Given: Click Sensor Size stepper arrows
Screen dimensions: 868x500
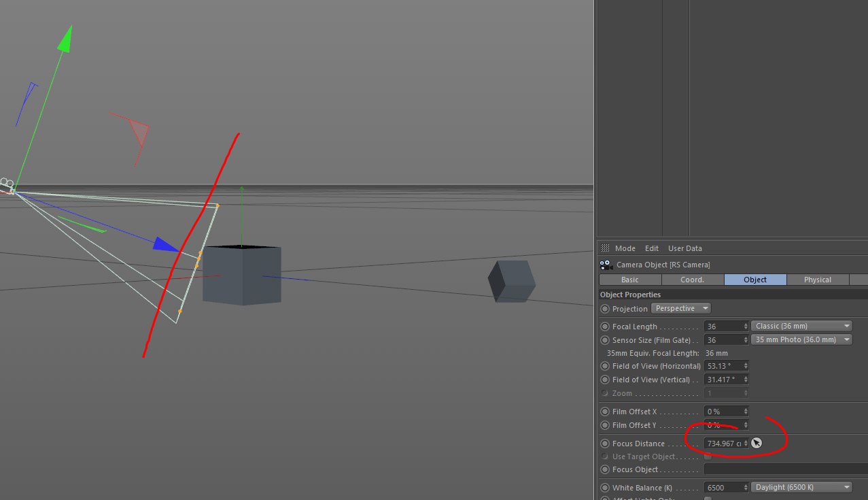Looking at the screenshot, I should (x=746, y=340).
